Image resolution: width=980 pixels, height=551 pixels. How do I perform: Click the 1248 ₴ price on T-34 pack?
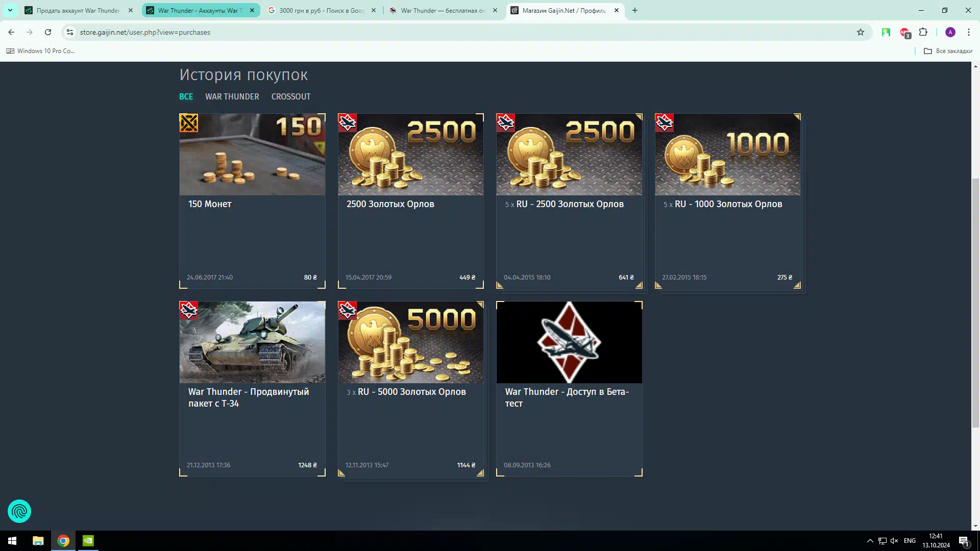coord(307,465)
